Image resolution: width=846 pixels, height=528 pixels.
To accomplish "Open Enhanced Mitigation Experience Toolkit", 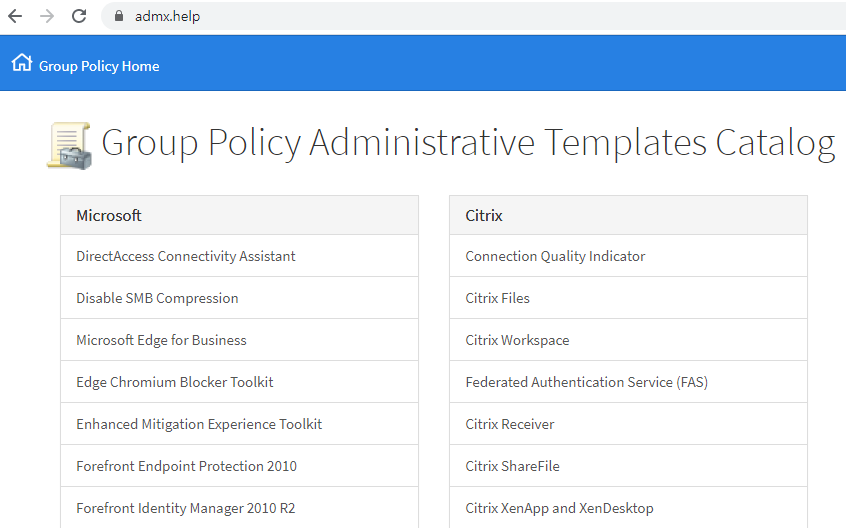I will [240, 424].
